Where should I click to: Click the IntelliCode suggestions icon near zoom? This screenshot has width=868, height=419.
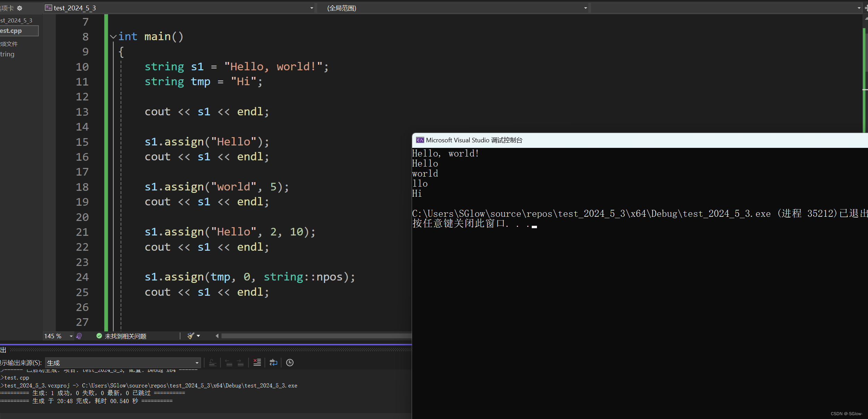pos(79,336)
